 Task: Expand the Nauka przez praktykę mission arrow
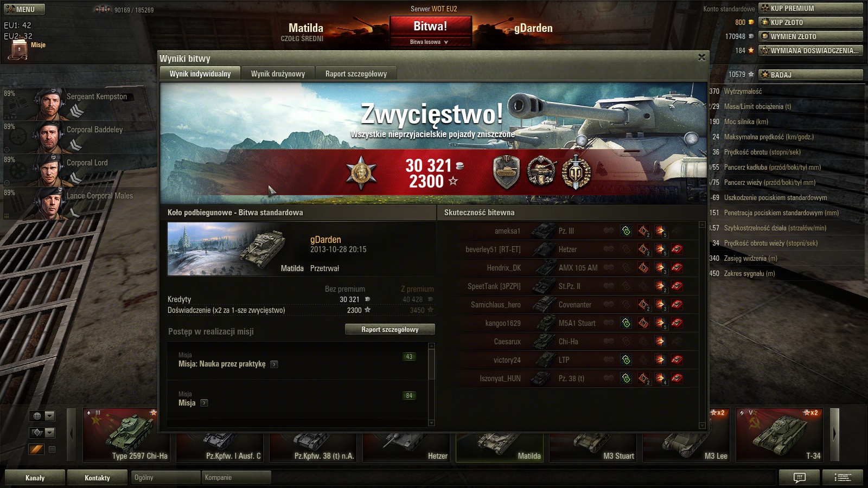click(274, 364)
